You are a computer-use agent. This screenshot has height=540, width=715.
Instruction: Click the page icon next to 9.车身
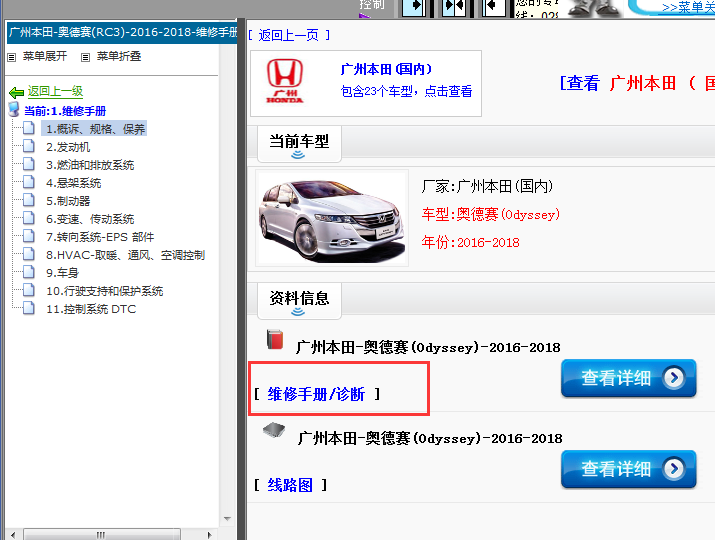(x=29, y=272)
